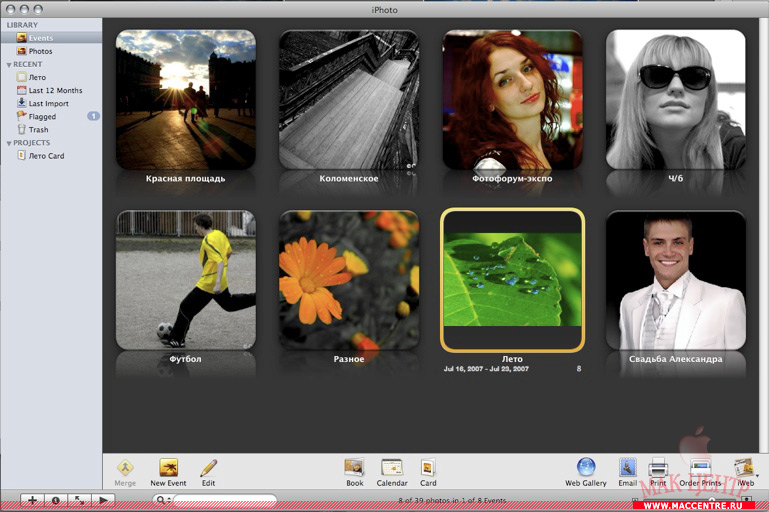Click the search field
This screenshot has height=512, width=769.
pyautogui.click(x=225, y=500)
